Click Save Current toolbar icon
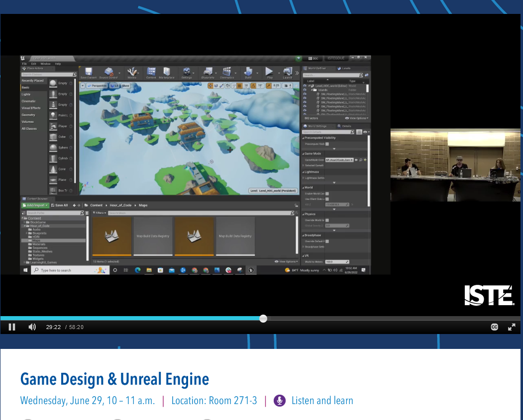523x420 pixels. tap(89, 73)
